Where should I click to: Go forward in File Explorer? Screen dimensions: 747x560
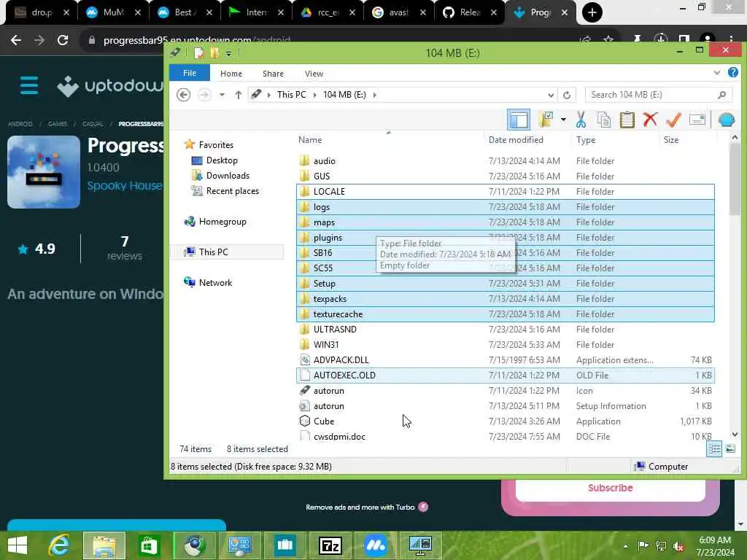[x=204, y=95]
